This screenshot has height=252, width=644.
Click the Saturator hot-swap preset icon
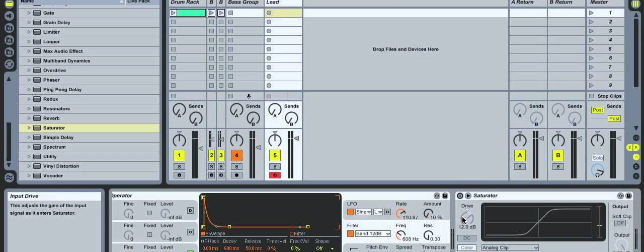pos(621,196)
